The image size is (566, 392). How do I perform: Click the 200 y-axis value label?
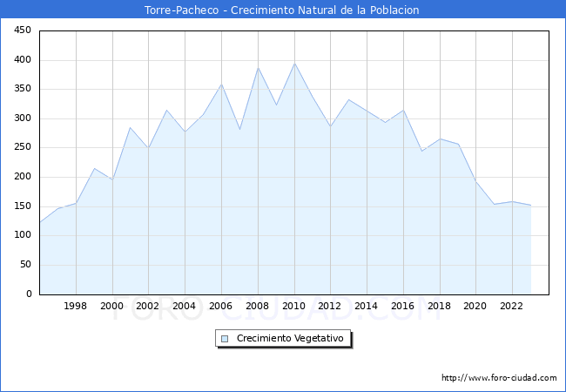point(23,177)
